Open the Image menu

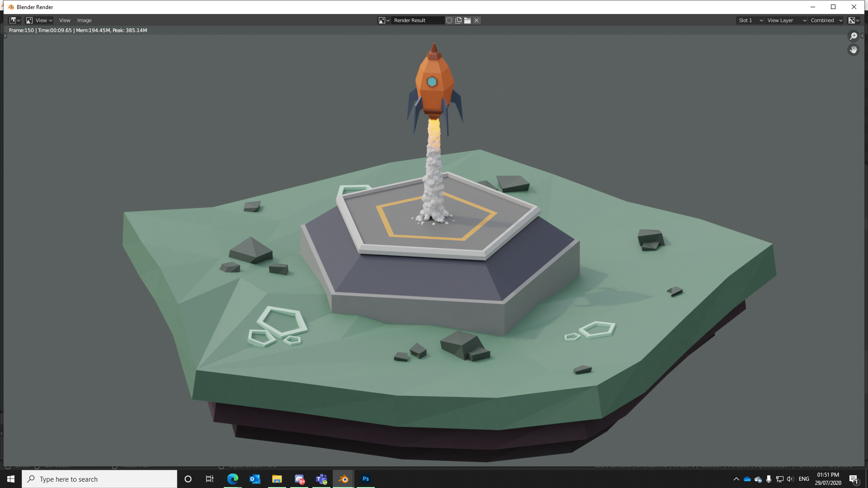(x=84, y=20)
